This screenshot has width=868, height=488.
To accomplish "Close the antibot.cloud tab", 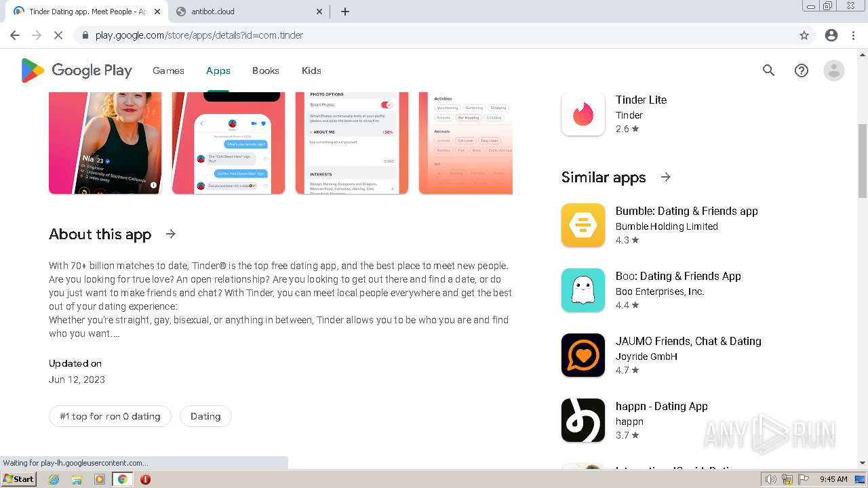I will (319, 12).
